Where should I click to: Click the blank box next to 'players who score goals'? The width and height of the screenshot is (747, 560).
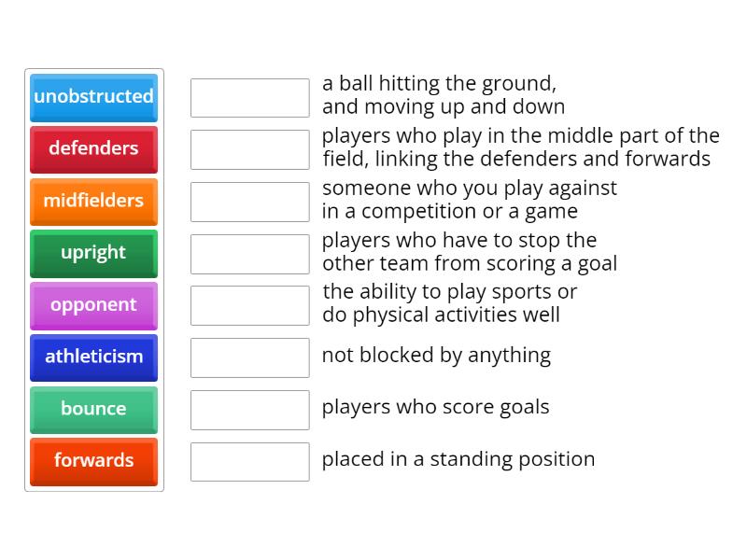[x=249, y=410]
